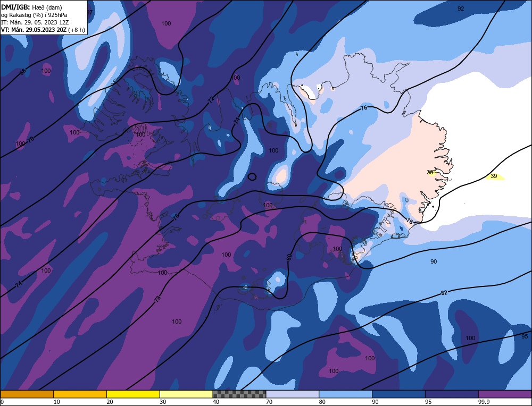Click the '97' value beside the info box
This screenshot has width=532, height=406.
click(x=90, y=12)
